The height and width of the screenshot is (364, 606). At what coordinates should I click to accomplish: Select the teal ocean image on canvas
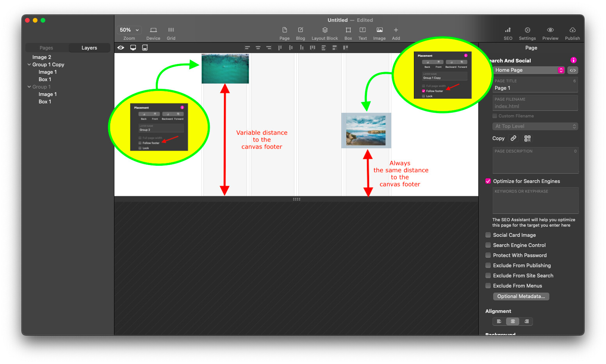click(x=225, y=69)
